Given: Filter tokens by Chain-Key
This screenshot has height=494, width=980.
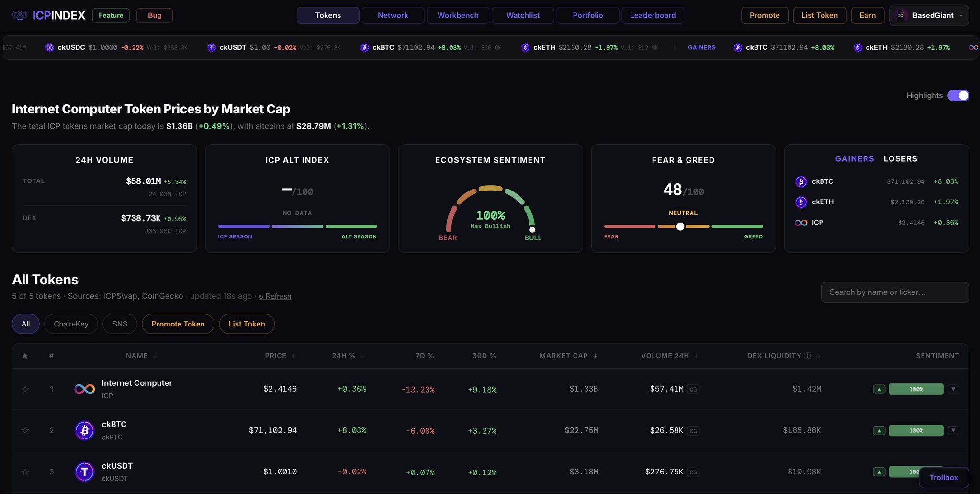Looking at the screenshot, I should click(x=71, y=324).
